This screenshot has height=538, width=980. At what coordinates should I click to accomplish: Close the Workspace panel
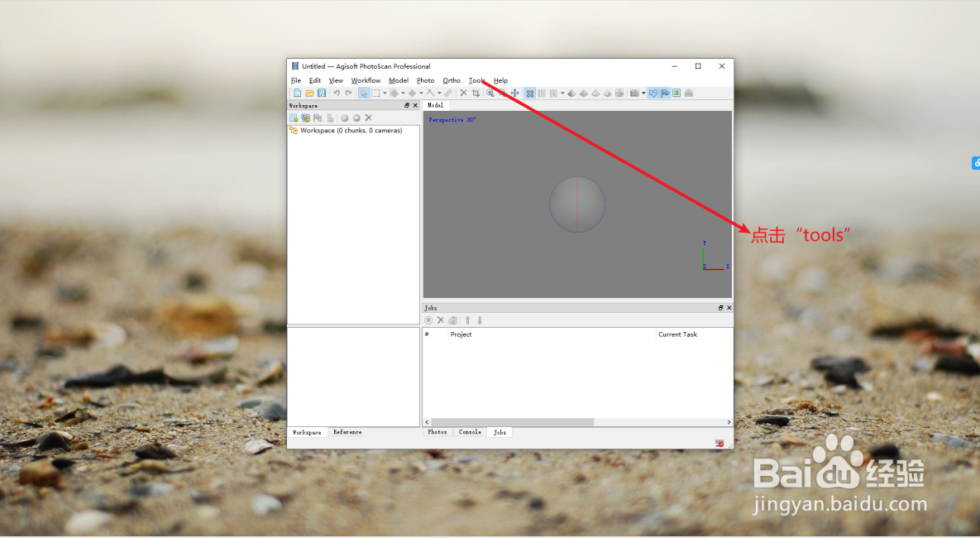(415, 105)
